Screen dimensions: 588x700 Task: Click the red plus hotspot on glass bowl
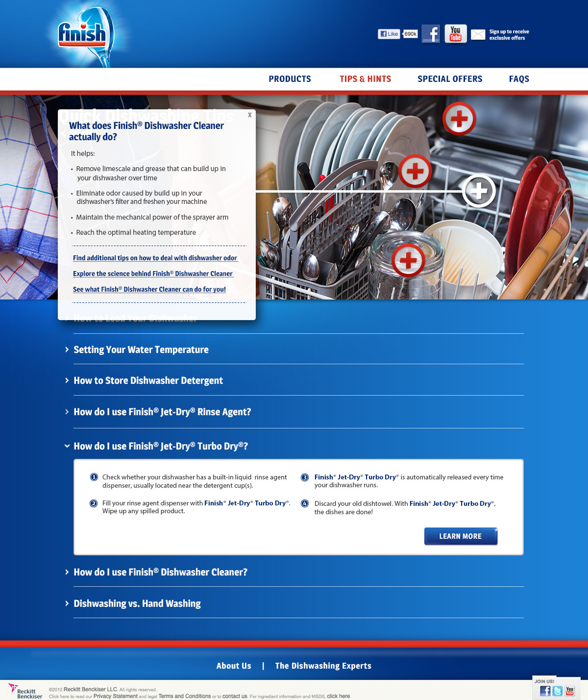[408, 260]
